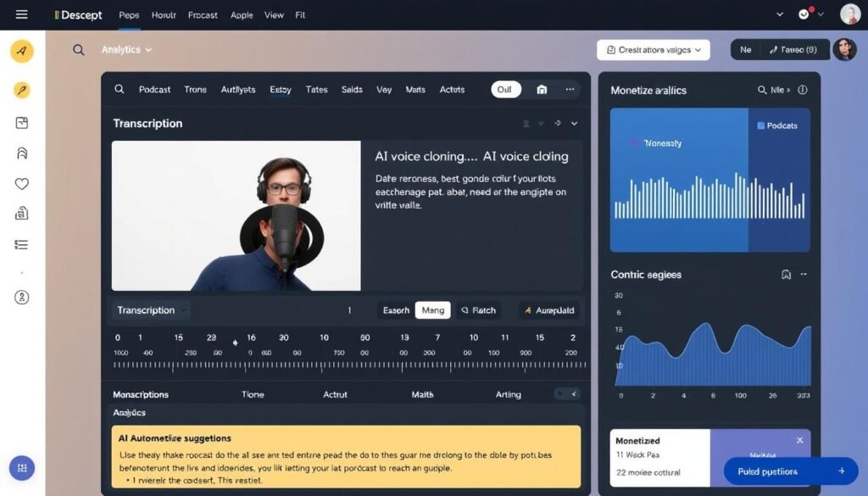Image resolution: width=868 pixels, height=496 pixels.
Task: Expand the Transcription dropdown above the timeline
Action: [x=151, y=310]
